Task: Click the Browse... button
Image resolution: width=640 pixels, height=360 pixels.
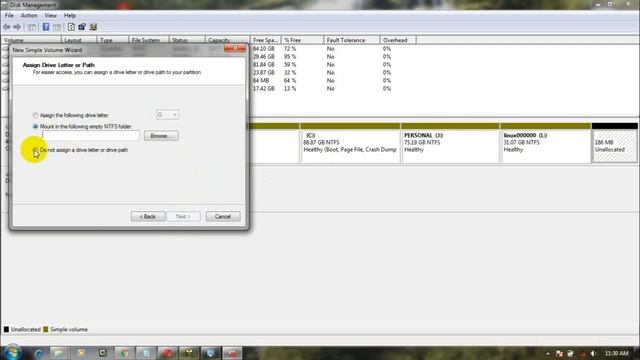Action: click(x=161, y=136)
